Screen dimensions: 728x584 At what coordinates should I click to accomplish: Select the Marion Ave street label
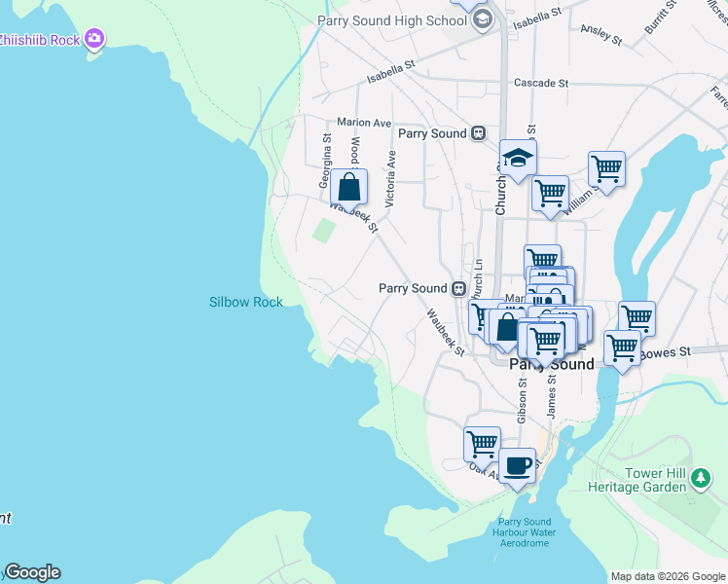tap(364, 123)
